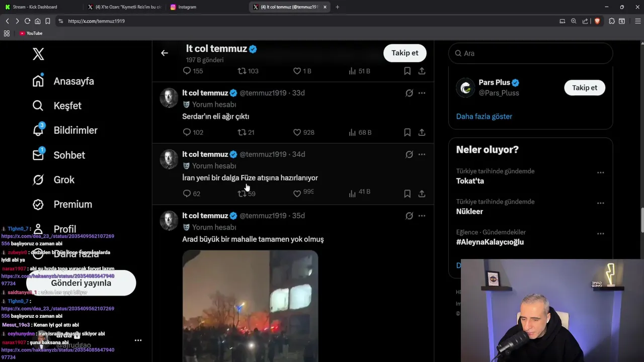Open options for the Nükleer trend
The width and height of the screenshot is (644, 362).
600,203
